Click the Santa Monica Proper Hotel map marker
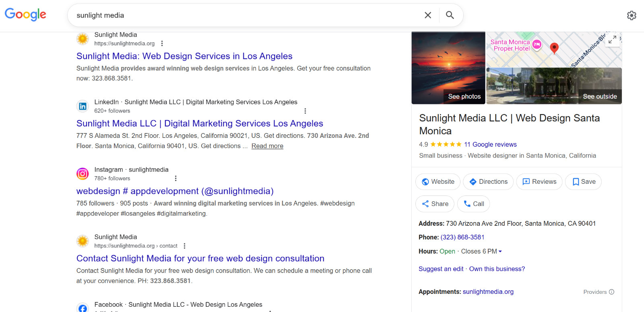Image resolution: width=644 pixels, height=312 pixels. pos(537,44)
